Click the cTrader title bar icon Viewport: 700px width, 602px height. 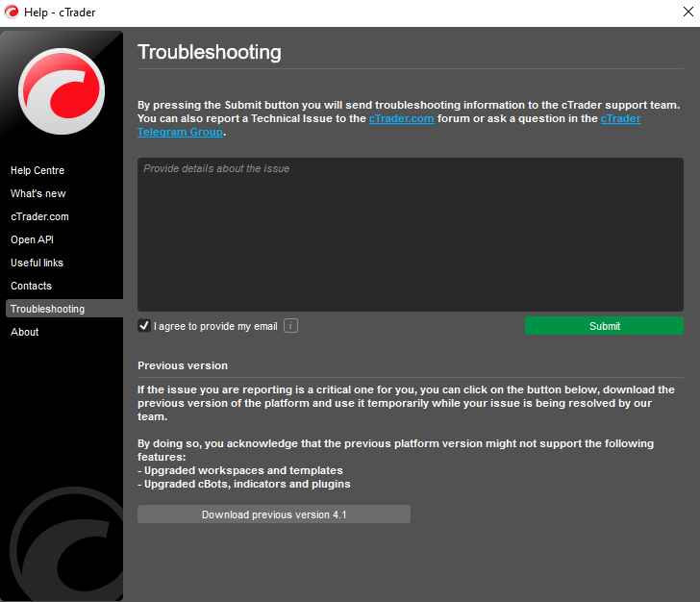pyautogui.click(x=12, y=13)
